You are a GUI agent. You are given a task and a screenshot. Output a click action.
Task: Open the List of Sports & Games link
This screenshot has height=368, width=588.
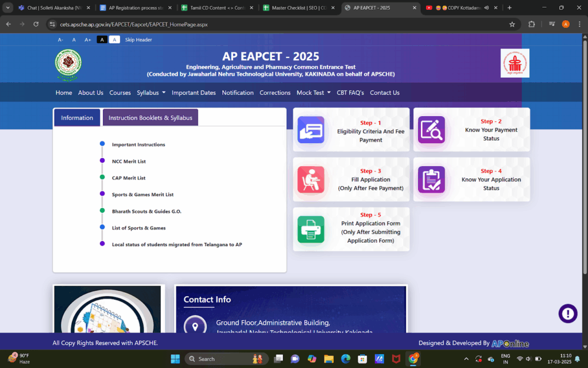(x=139, y=228)
